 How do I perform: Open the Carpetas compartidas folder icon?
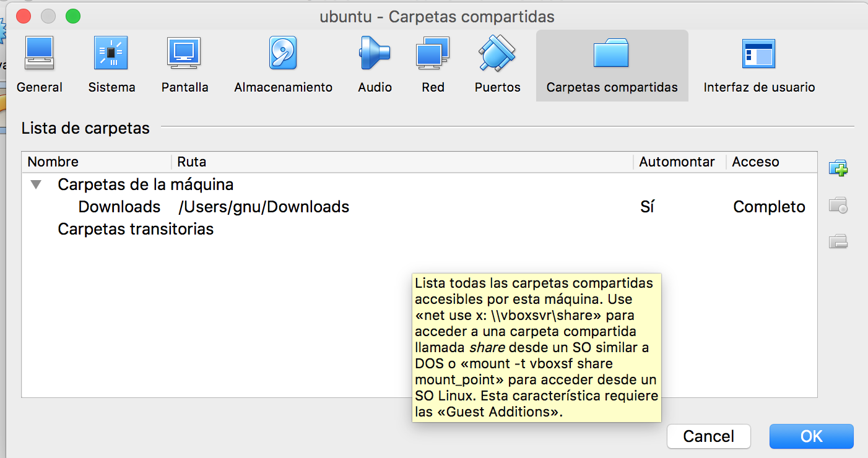pyautogui.click(x=611, y=53)
